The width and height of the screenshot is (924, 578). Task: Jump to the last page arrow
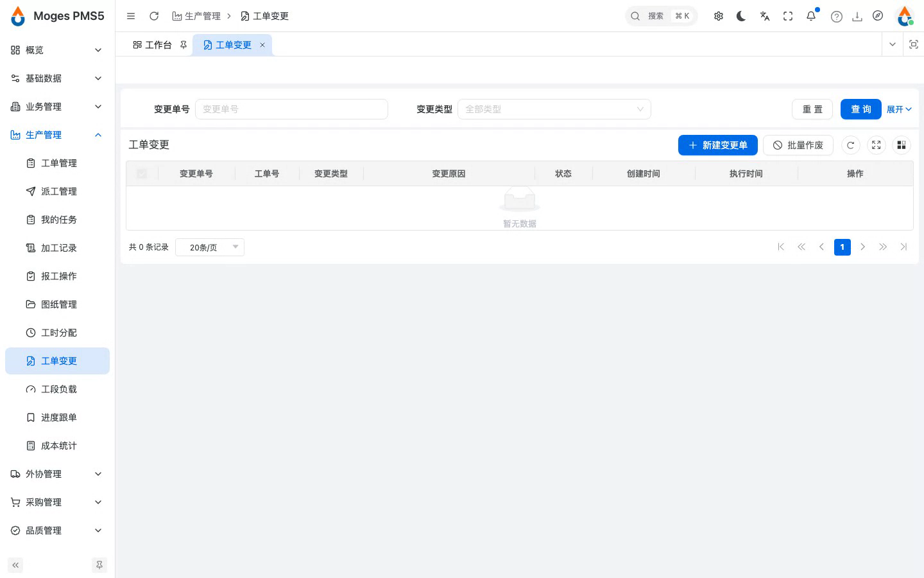pos(904,247)
